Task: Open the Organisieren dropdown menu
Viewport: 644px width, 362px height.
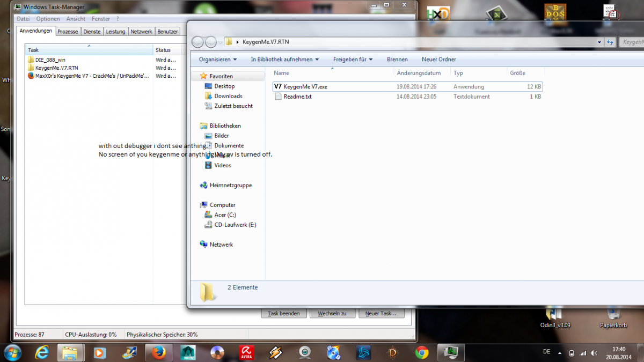Action: point(218,60)
